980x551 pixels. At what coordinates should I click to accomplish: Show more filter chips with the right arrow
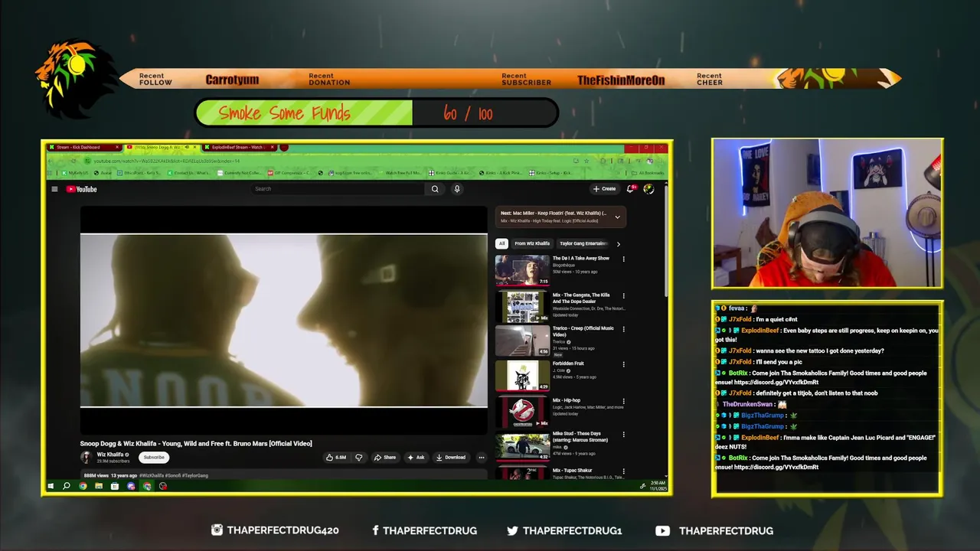pos(618,244)
